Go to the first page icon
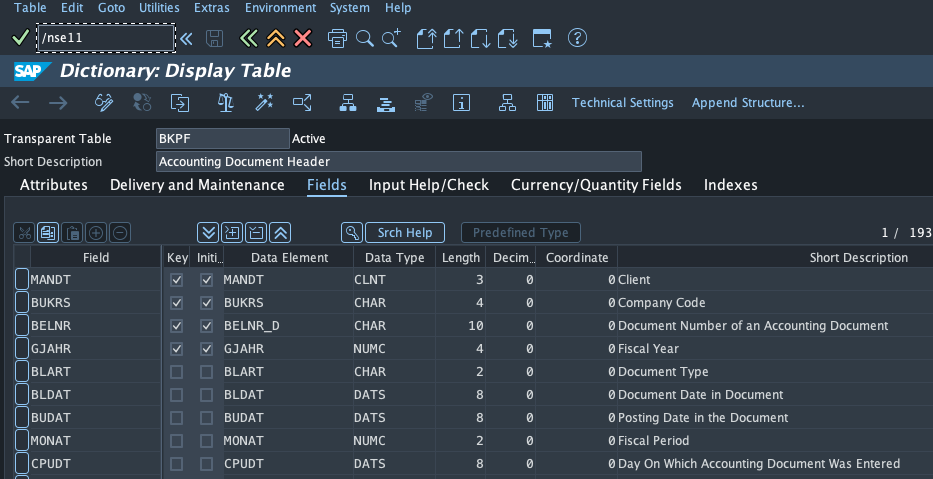This screenshot has width=933, height=479. (x=426, y=39)
